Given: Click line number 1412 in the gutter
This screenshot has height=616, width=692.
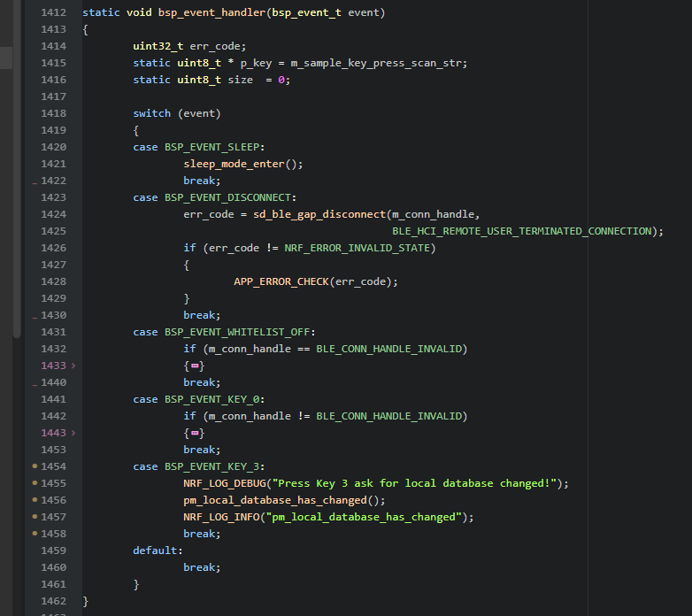Looking at the screenshot, I should pos(53,12).
